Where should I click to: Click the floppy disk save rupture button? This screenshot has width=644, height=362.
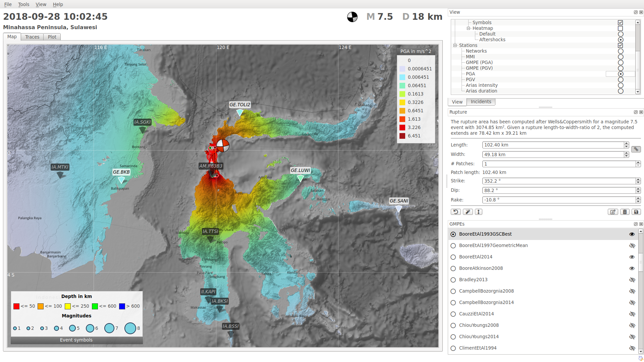[636, 212]
